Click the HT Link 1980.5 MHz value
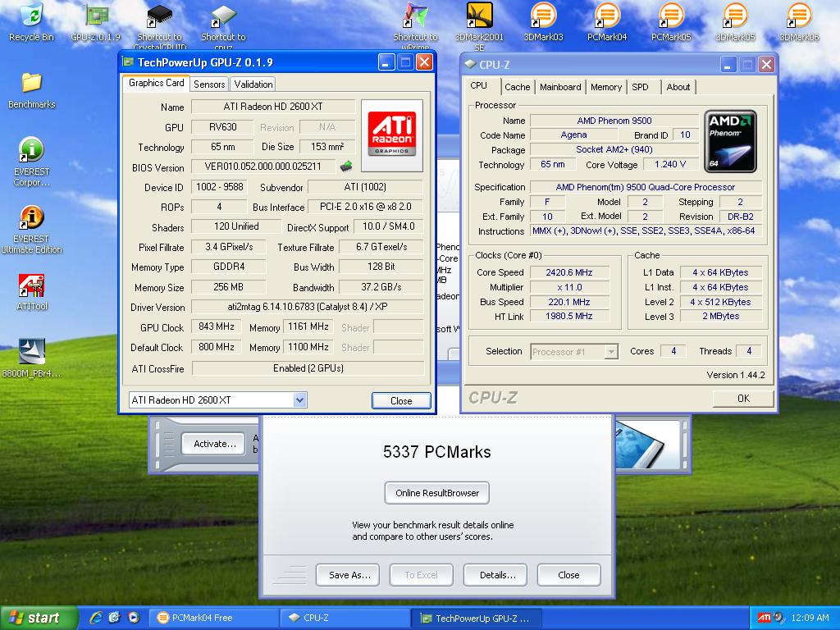The width and height of the screenshot is (840, 630). pyautogui.click(x=569, y=316)
